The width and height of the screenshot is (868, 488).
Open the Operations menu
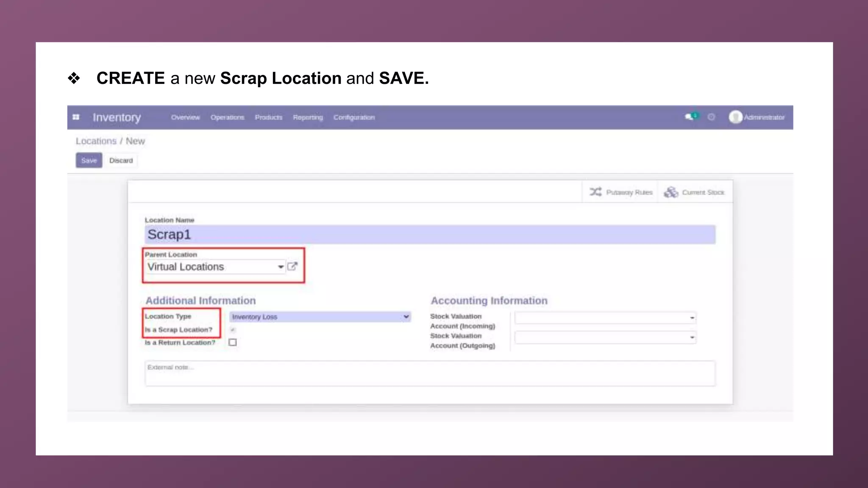[227, 117]
